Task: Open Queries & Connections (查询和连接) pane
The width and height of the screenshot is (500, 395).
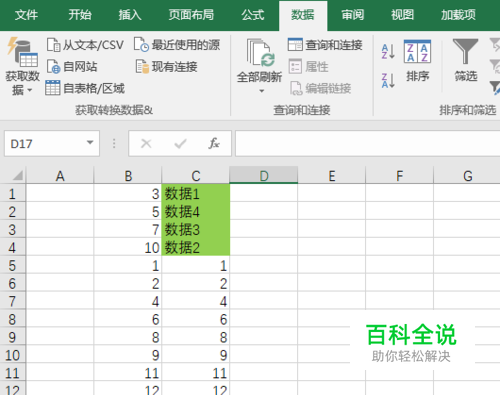Action: click(x=325, y=45)
